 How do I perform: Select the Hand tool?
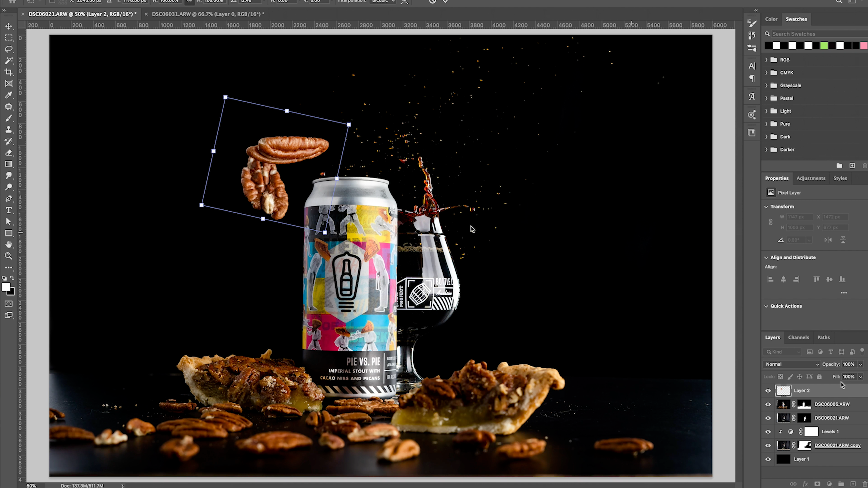tap(9, 244)
